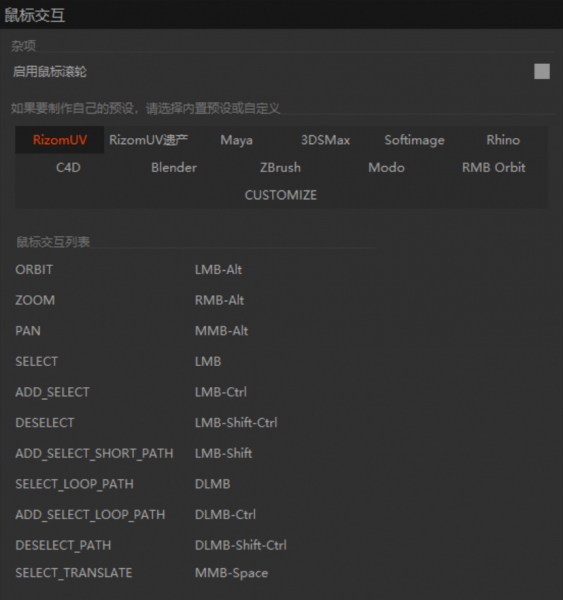This screenshot has width=563, height=600.
Task: Pick the ZBrush preset
Action: tap(281, 167)
